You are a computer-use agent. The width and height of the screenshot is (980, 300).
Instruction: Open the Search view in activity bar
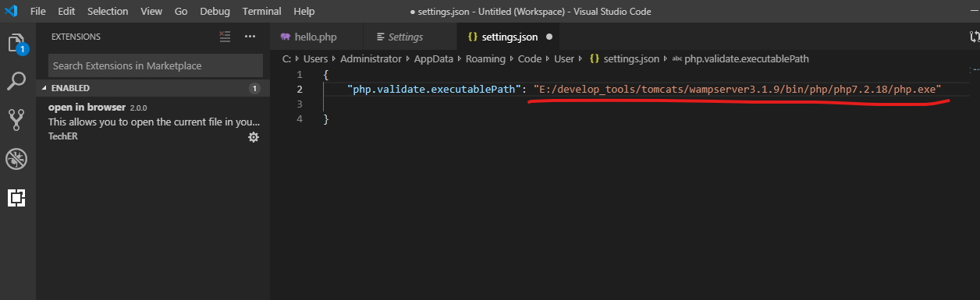[x=16, y=81]
